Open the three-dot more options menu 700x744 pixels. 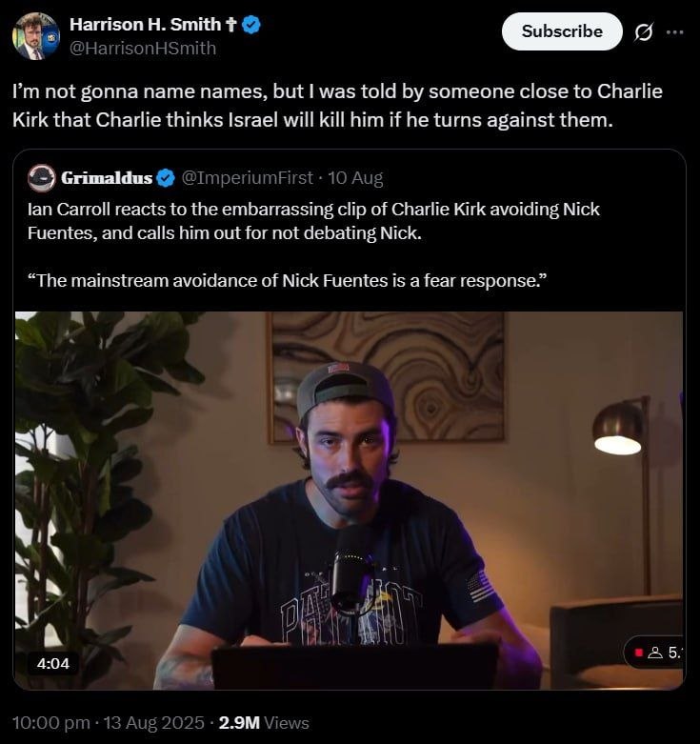(x=674, y=31)
